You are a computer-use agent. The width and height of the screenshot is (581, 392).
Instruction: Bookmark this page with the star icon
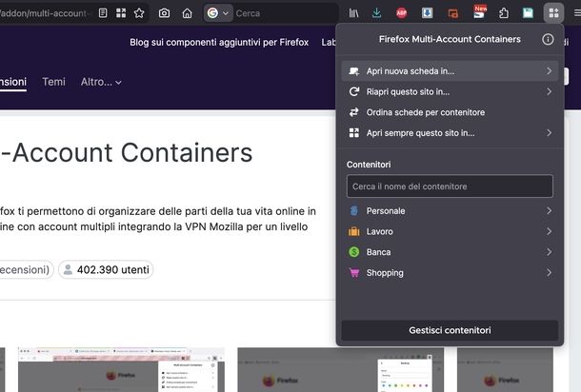(139, 13)
